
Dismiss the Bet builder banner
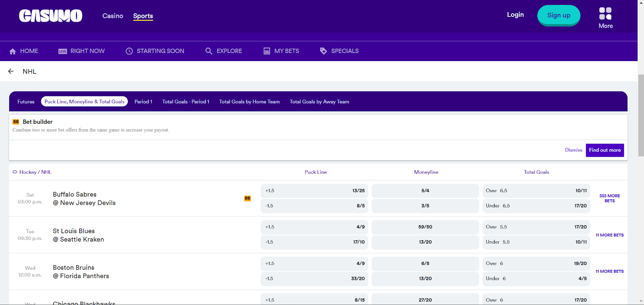coord(574,150)
